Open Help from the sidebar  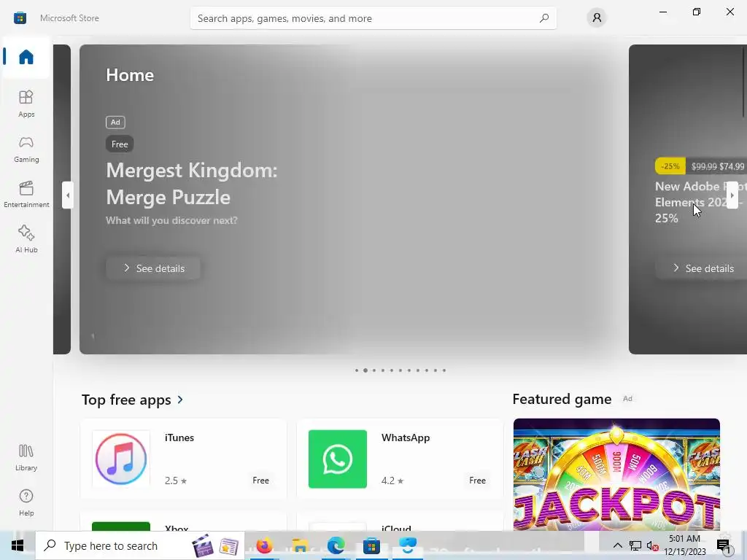26,503
